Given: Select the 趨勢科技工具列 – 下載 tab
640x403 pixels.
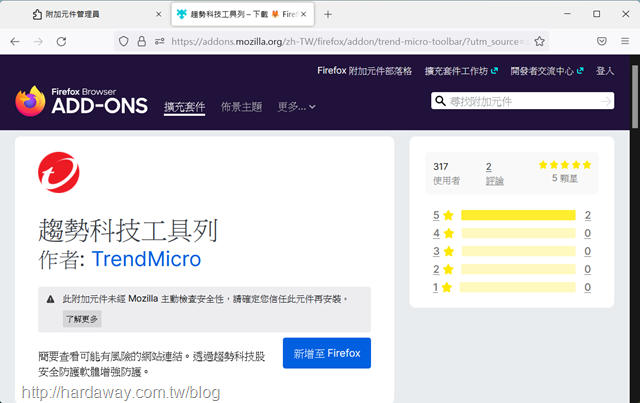Looking at the screenshot, I should (x=242, y=14).
